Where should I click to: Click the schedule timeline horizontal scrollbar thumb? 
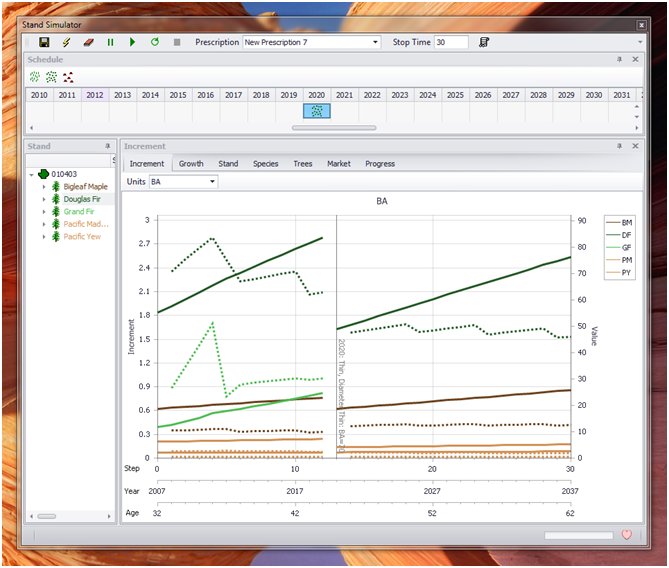tap(334, 128)
